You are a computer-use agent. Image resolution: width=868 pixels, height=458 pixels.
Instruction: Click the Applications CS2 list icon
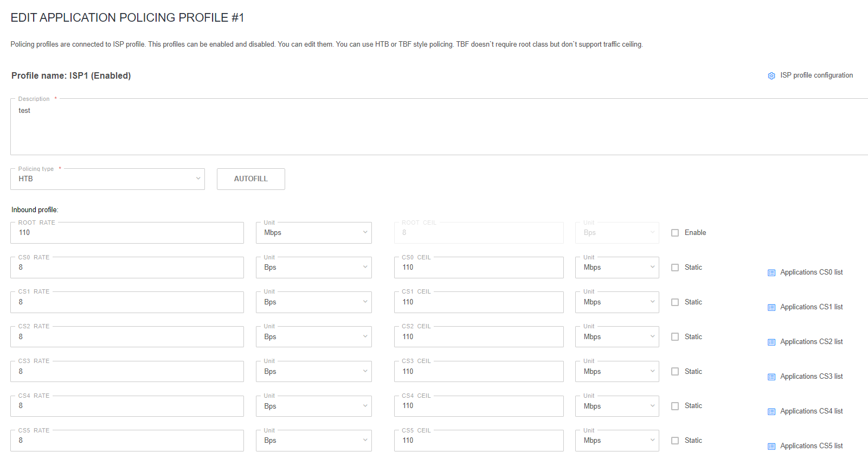pos(771,342)
